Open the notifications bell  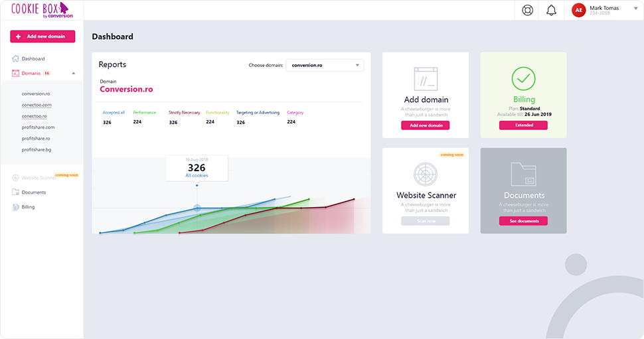(551, 10)
